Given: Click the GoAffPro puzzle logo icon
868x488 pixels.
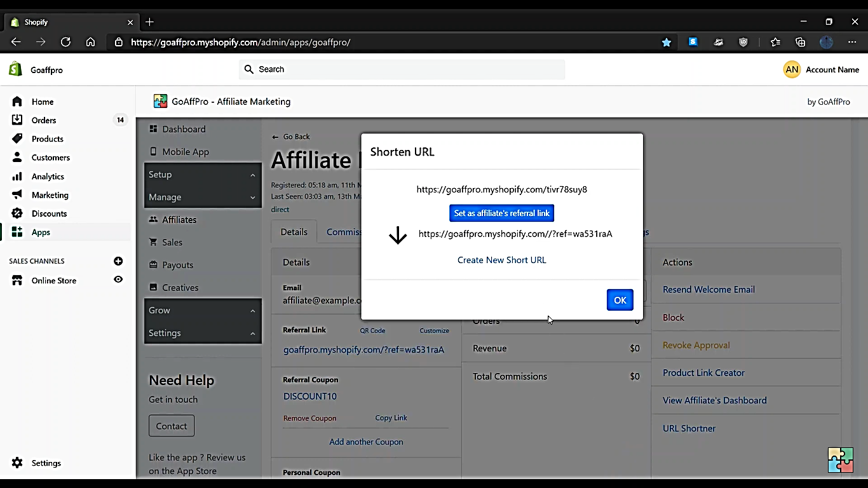Looking at the screenshot, I should pyautogui.click(x=160, y=101).
